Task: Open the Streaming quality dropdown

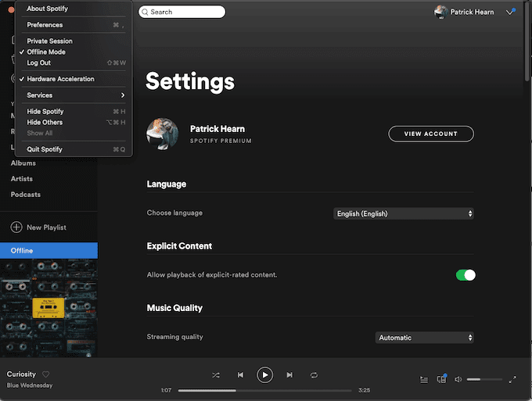Action: pyautogui.click(x=425, y=338)
